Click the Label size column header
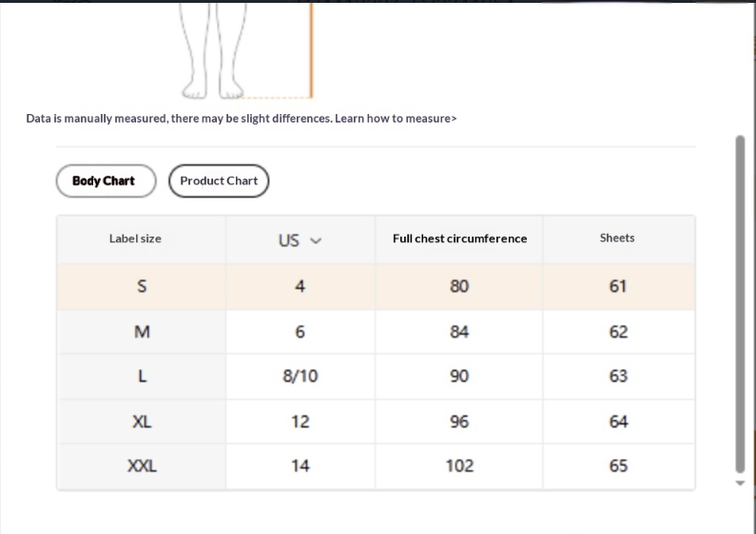The width and height of the screenshot is (756, 534). (x=135, y=238)
